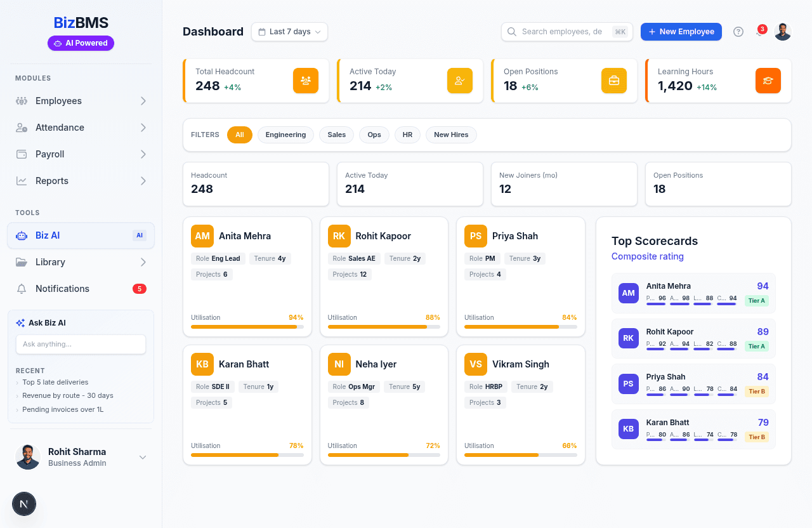Image resolution: width=812 pixels, height=528 pixels.
Task: Click the Active Today user-check icon
Action: [x=459, y=81]
